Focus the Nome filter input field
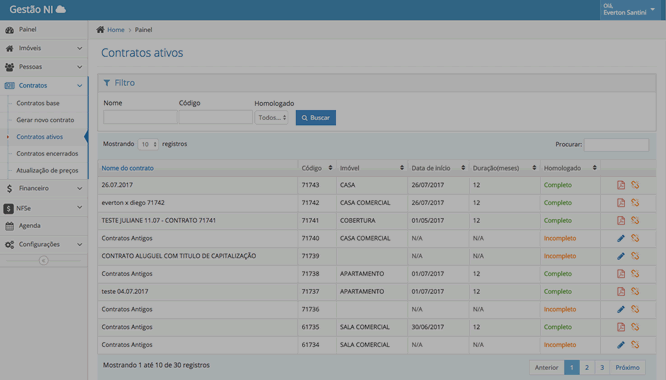The width and height of the screenshot is (666, 380). [140, 117]
